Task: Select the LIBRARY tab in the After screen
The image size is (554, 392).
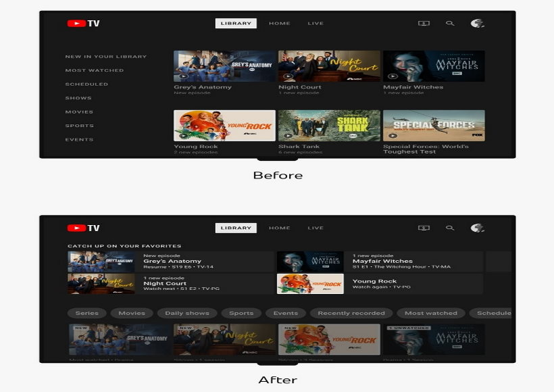Action: [236, 228]
